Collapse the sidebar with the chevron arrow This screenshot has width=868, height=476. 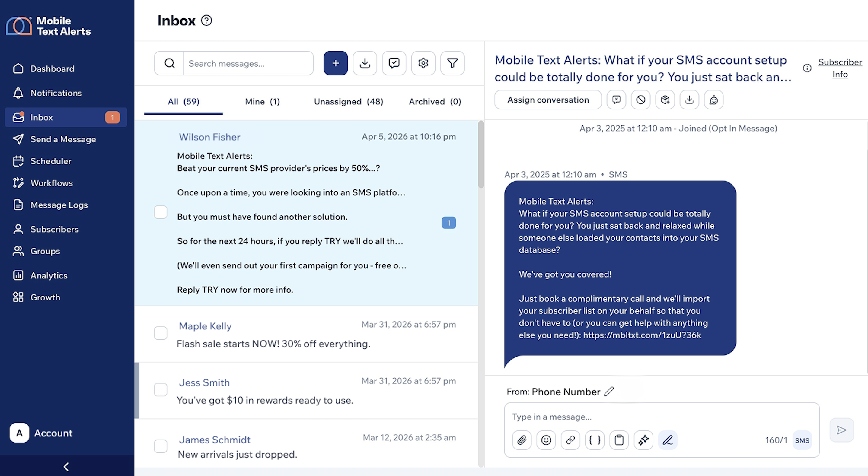[x=66, y=467]
